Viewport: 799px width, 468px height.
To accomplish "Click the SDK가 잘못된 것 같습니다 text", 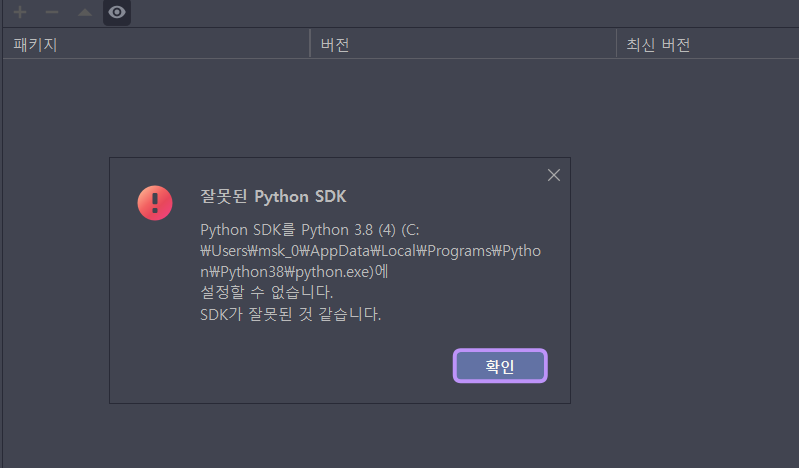I will [x=290, y=314].
